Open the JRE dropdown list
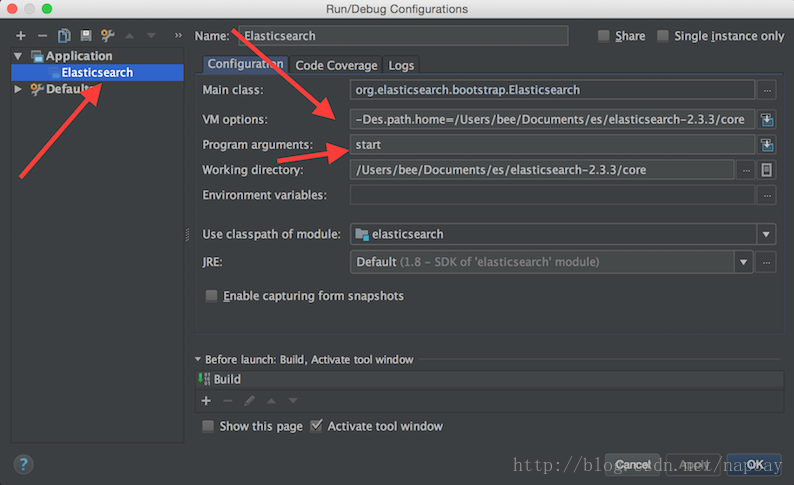This screenshot has width=794, height=485. [x=743, y=262]
